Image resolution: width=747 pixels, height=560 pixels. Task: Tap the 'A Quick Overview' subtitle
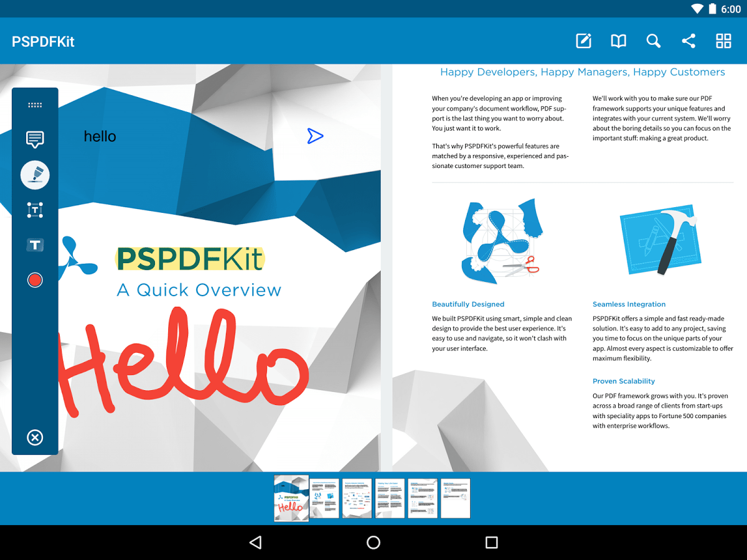pyautogui.click(x=199, y=290)
